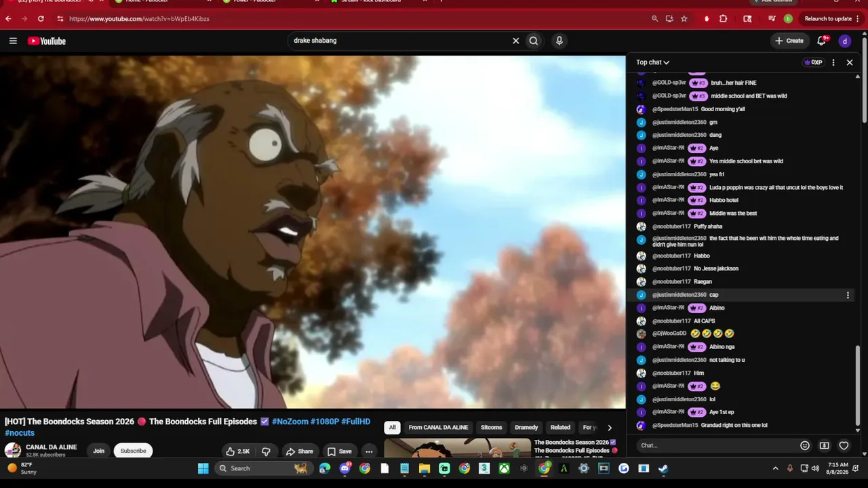The image size is (868, 488).
Task: Open the YouTube guide hamburger menu
Action: pyautogui.click(x=13, y=41)
